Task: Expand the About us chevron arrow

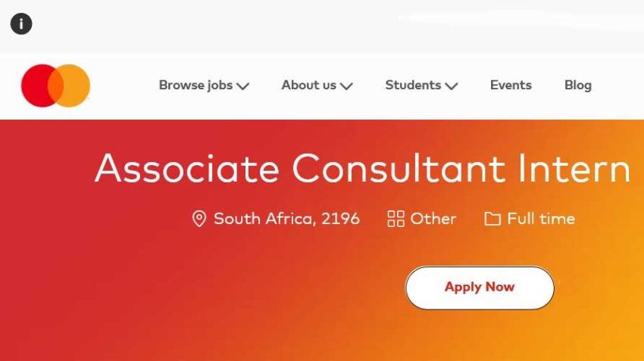Action: pos(346,86)
